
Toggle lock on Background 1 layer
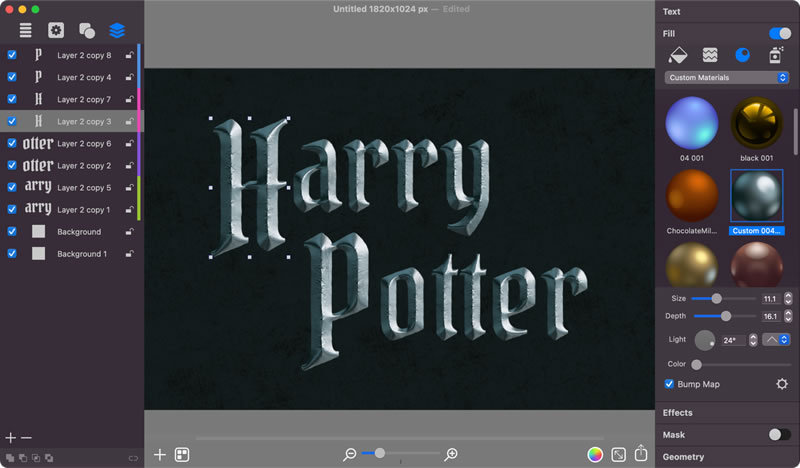130,254
